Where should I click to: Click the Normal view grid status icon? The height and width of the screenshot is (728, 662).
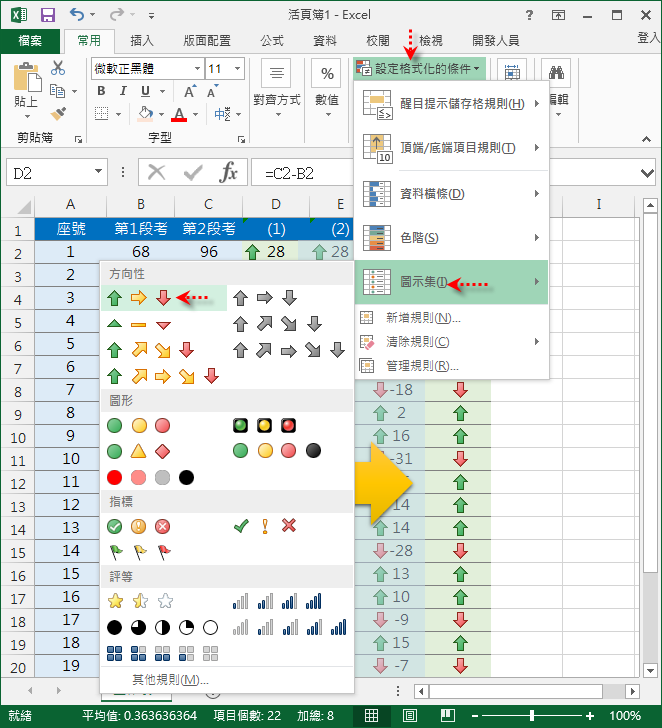[x=371, y=715]
